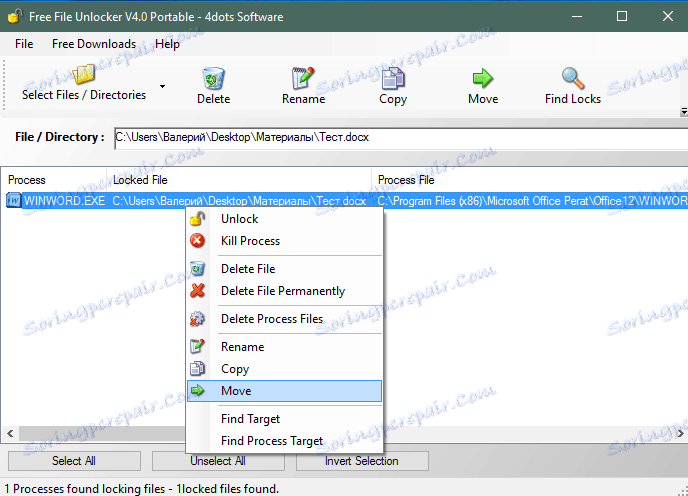Click status bar text about locked files

pos(141,489)
